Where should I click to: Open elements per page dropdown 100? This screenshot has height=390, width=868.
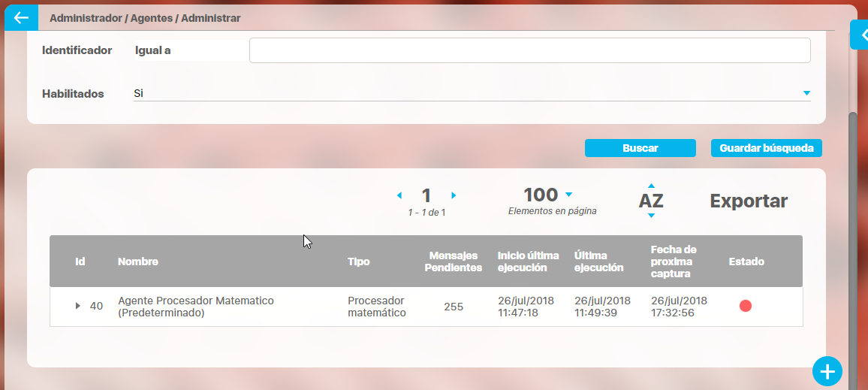568,195
